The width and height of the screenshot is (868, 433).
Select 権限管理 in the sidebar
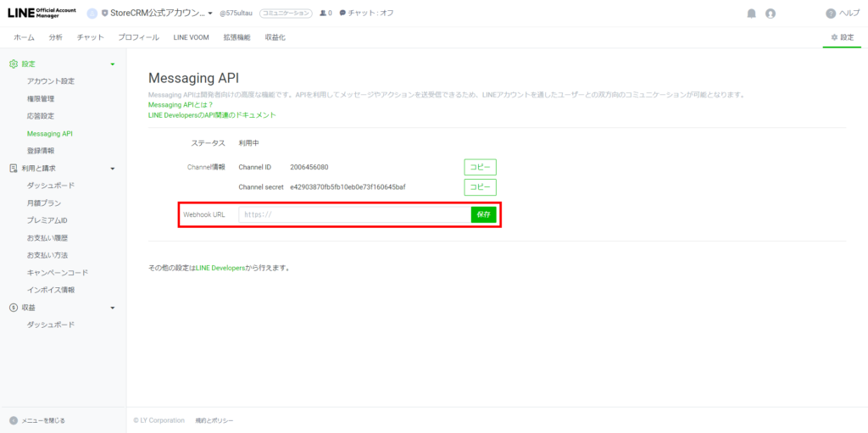(41, 99)
